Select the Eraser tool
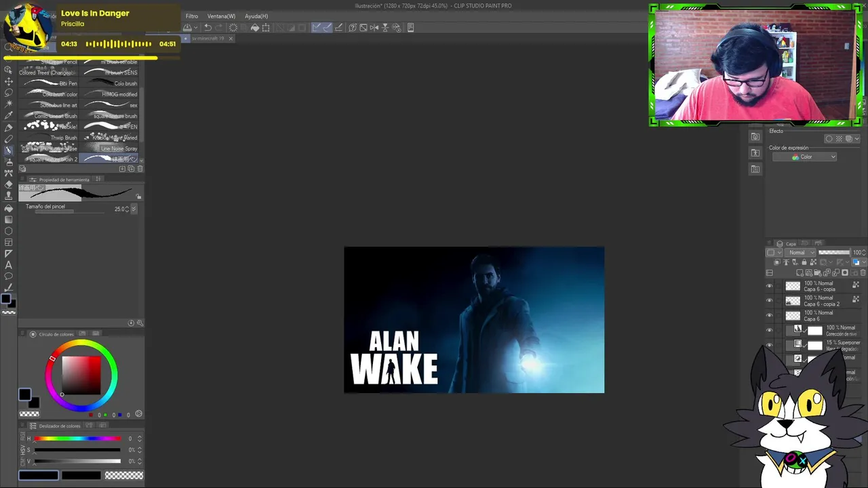The height and width of the screenshot is (488, 868). point(9,184)
